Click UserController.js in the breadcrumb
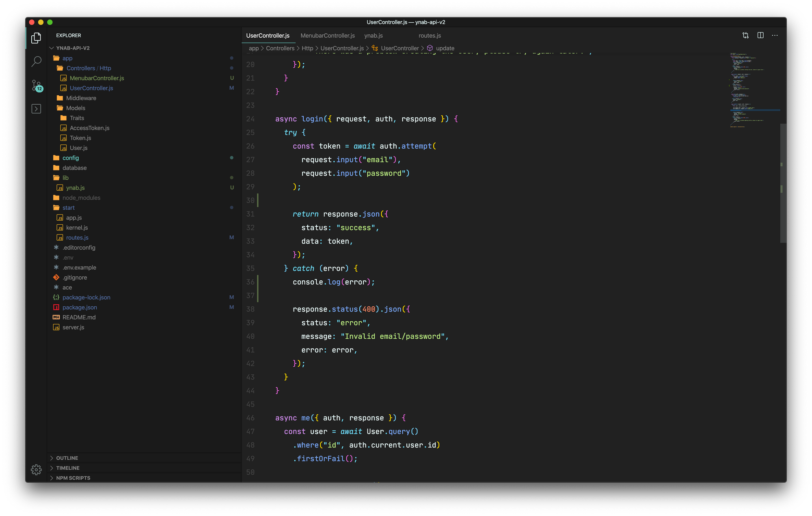 tap(342, 48)
